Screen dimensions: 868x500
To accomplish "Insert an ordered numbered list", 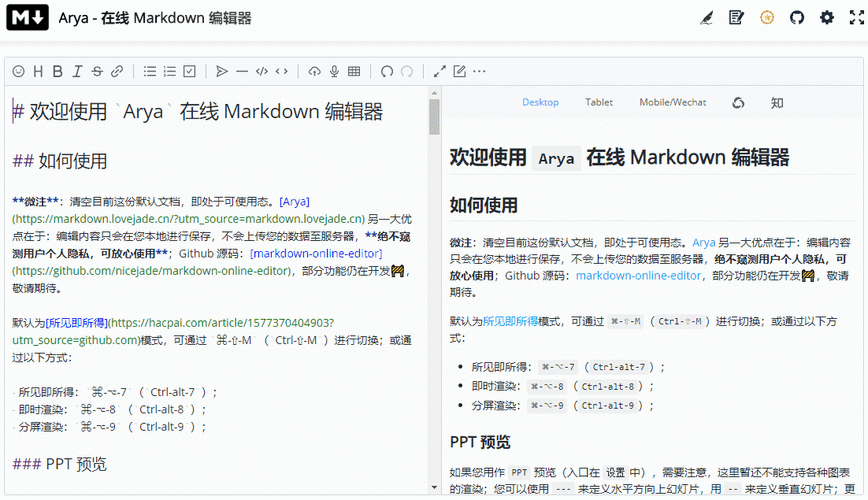I will [169, 71].
